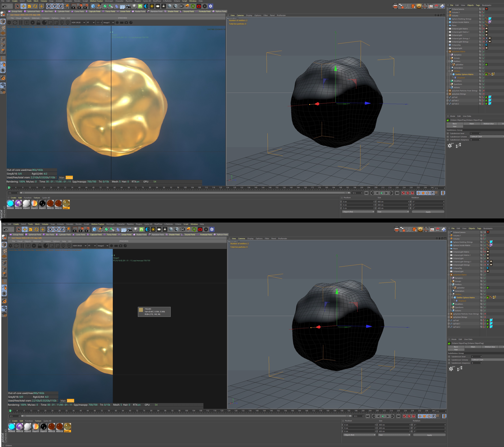Click frame 60 on upper timeline ruler
The height and width of the screenshot is (447, 504).
(x=114, y=188)
